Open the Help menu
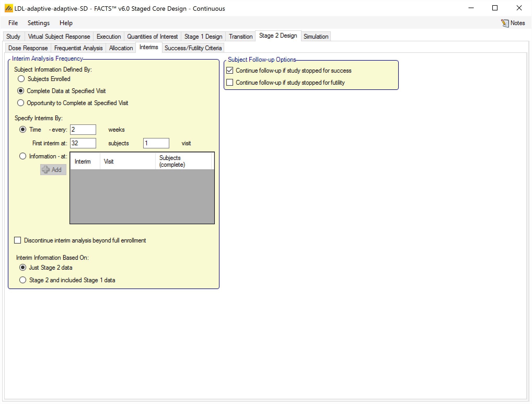The image size is (532, 404). click(66, 23)
